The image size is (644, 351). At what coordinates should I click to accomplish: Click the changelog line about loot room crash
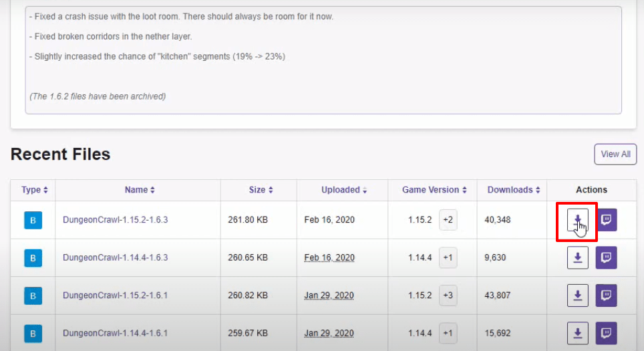pos(182,17)
